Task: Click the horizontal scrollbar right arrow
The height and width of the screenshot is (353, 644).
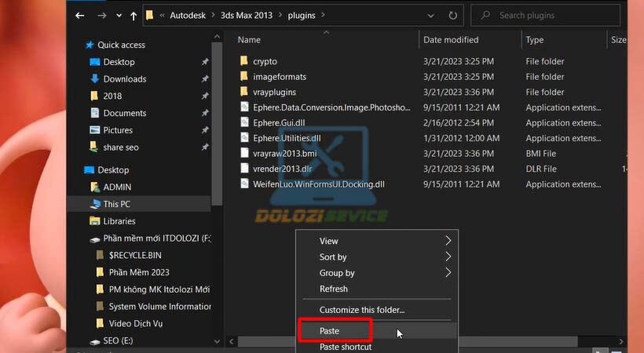Action: [x=620, y=341]
